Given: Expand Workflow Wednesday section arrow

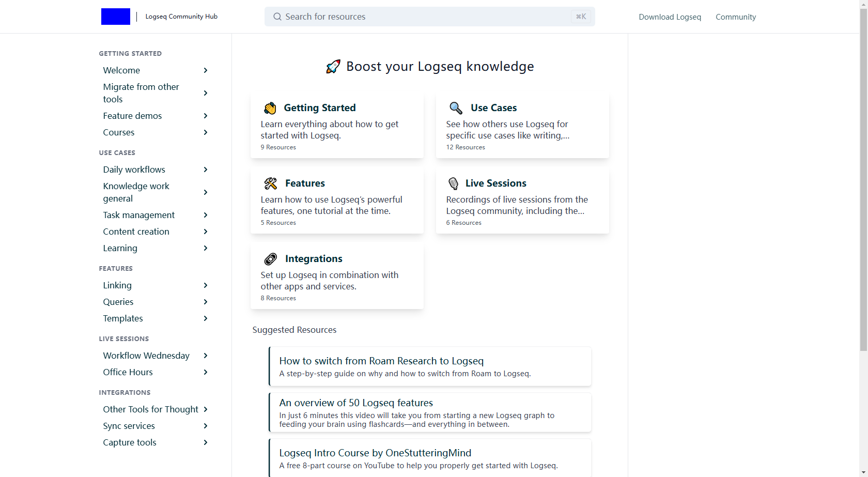Looking at the screenshot, I should tap(206, 356).
